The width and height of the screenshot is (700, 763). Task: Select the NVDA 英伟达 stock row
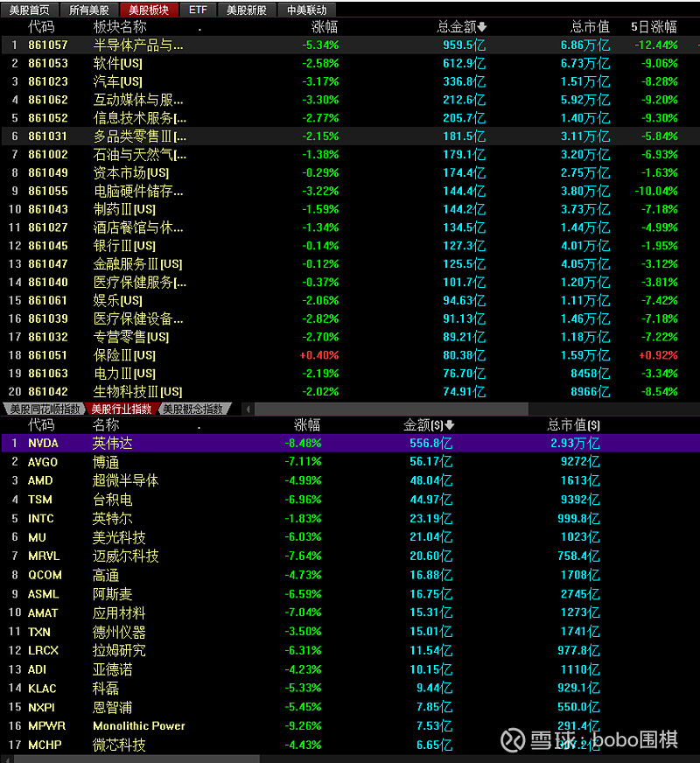click(350, 443)
